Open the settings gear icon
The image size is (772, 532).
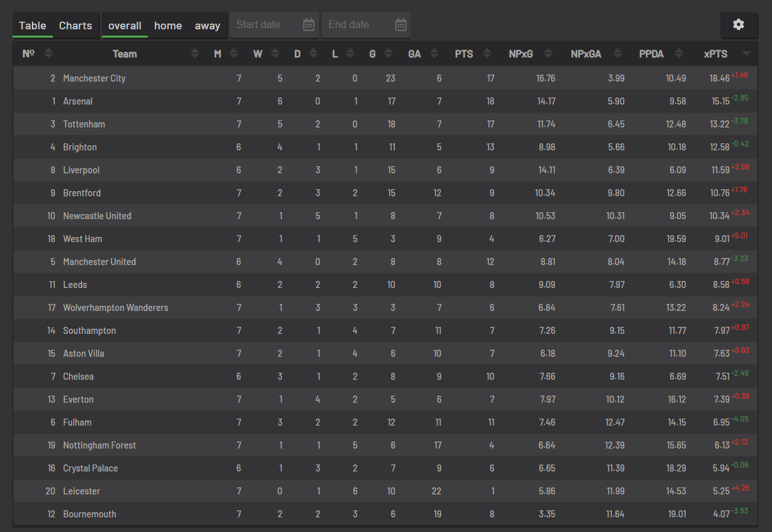pos(738,24)
